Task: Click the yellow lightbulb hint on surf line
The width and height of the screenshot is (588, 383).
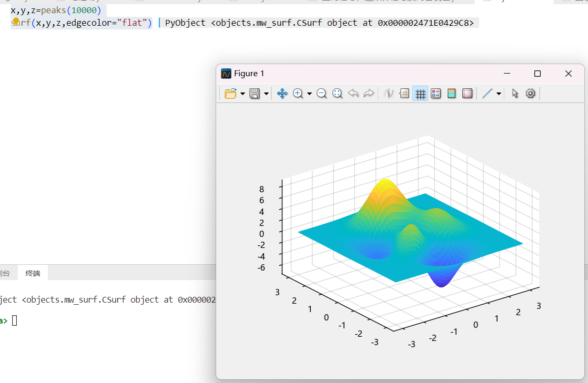Action: (x=16, y=22)
